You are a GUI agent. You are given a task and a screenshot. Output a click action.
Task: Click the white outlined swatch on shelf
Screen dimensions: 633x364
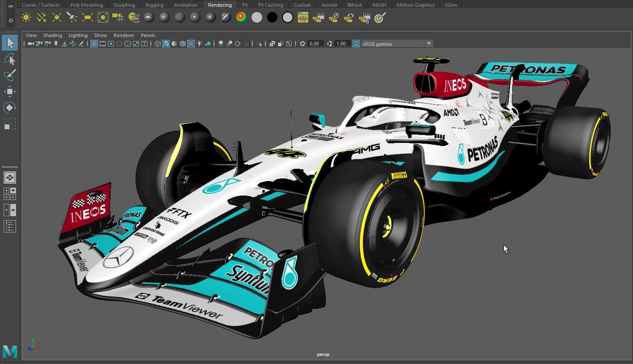(x=287, y=18)
